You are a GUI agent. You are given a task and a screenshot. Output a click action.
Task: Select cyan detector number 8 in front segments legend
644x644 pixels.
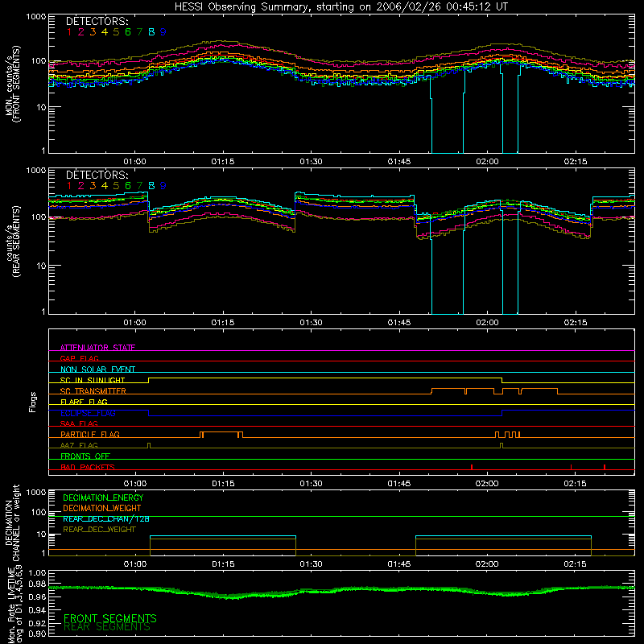(x=151, y=32)
